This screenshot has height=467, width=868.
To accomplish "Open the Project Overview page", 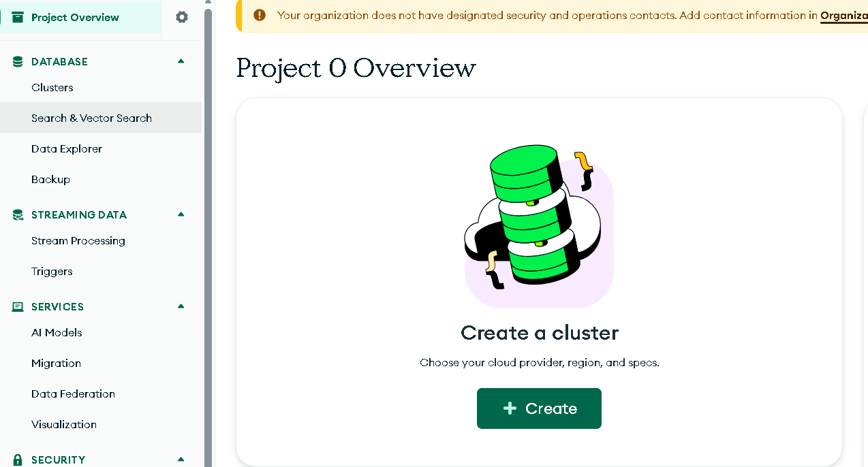I will [x=80, y=17].
